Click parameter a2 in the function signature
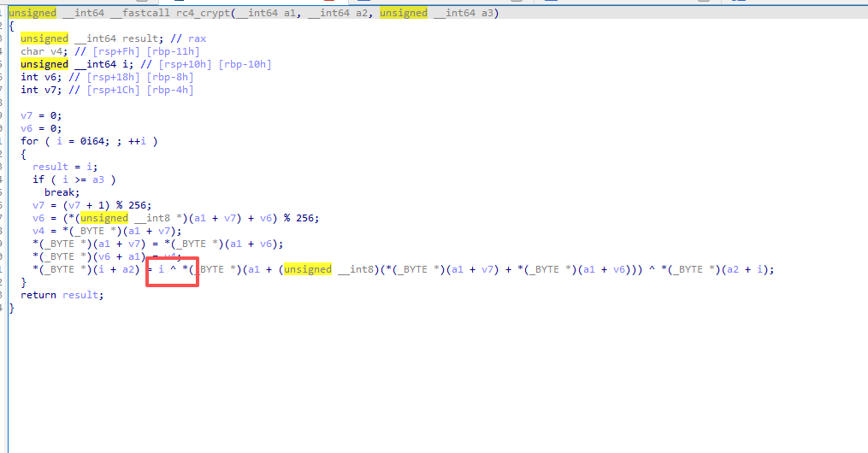The height and width of the screenshot is (453, 868). coord(362,13)
